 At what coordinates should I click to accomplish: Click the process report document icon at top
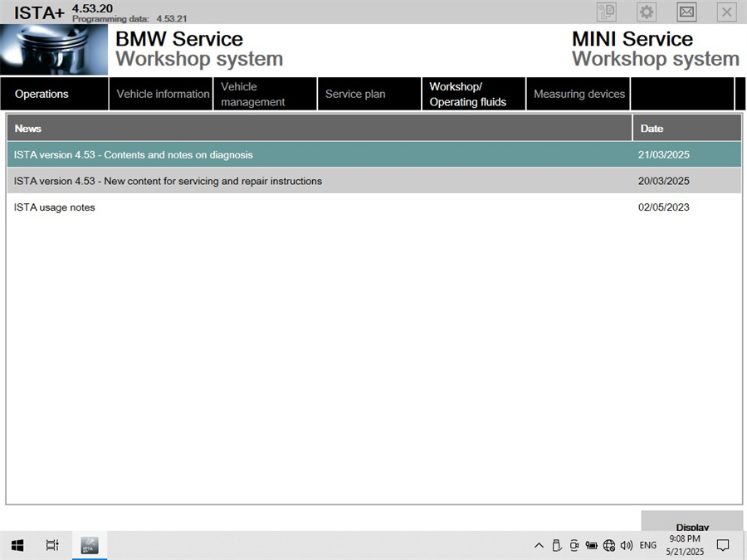(x=606, y=12)
